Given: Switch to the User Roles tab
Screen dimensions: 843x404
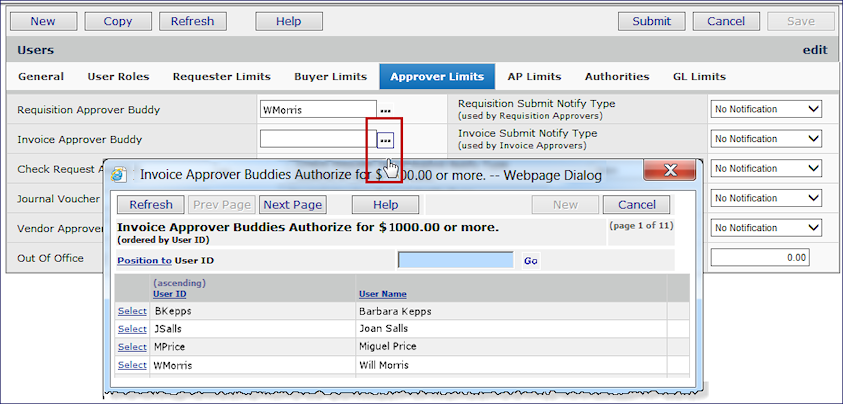Looking at the screenshot, I should point(118,76).
